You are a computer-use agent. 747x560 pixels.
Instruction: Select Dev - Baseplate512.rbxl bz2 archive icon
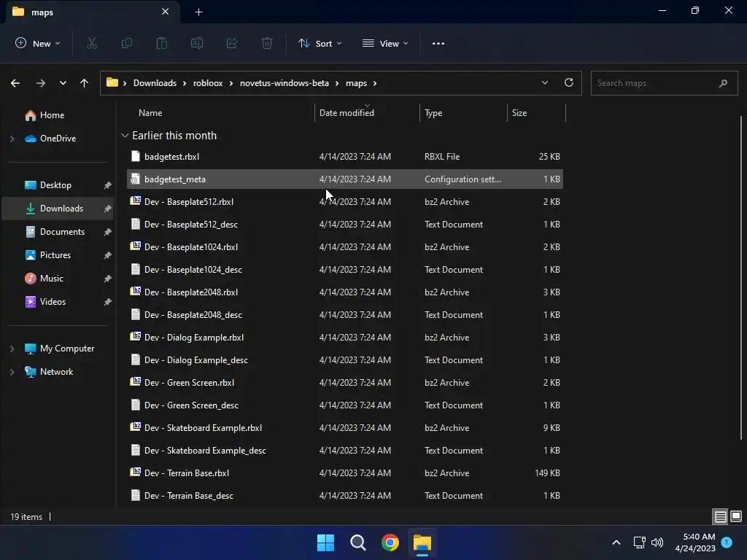coord(135,201)
